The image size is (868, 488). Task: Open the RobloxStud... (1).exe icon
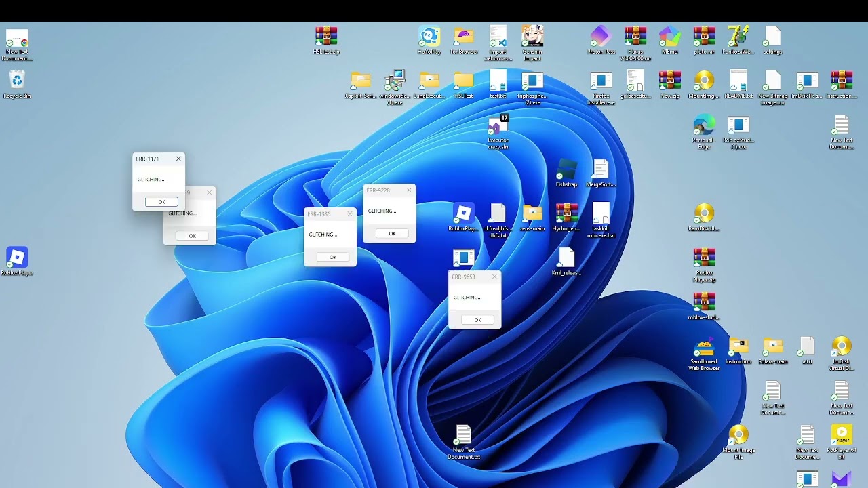(x=738, y=132)
